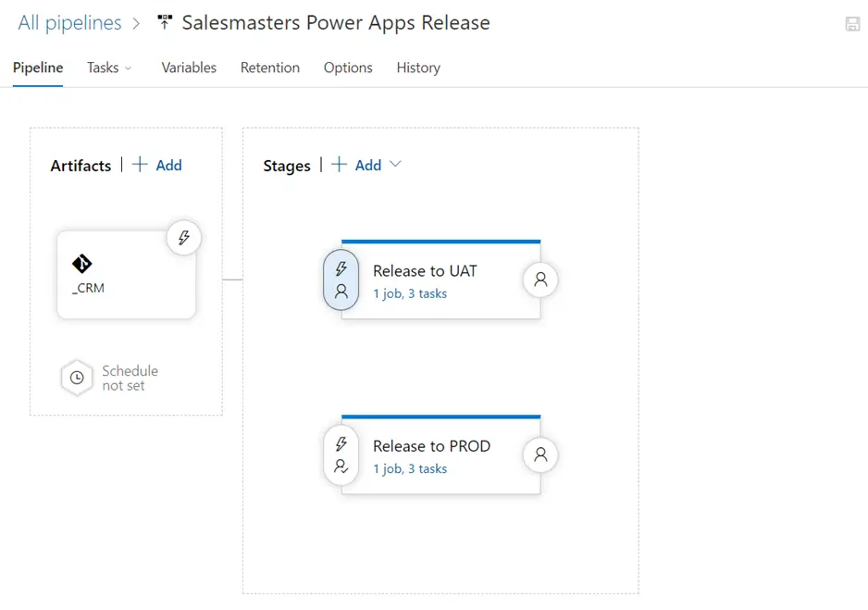
Task: Click the schedule clock icon
Action: point(77,378)
